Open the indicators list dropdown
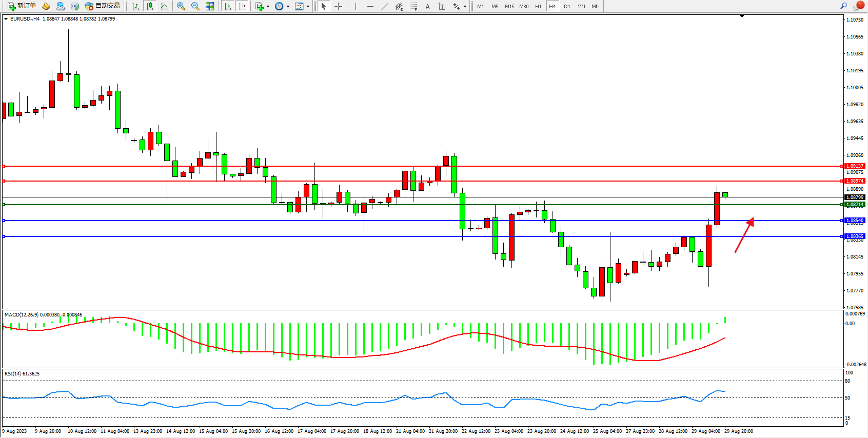Screen dimensions: 868x438 [x=267, y=7]
